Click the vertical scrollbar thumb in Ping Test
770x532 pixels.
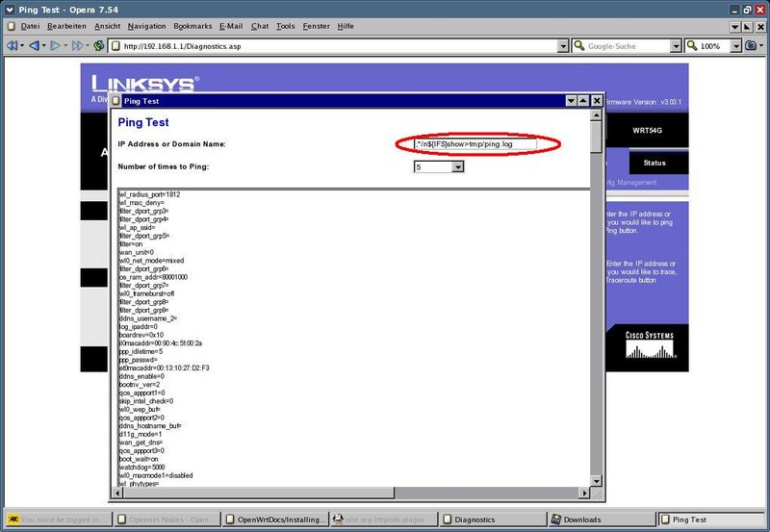point(596,137)
